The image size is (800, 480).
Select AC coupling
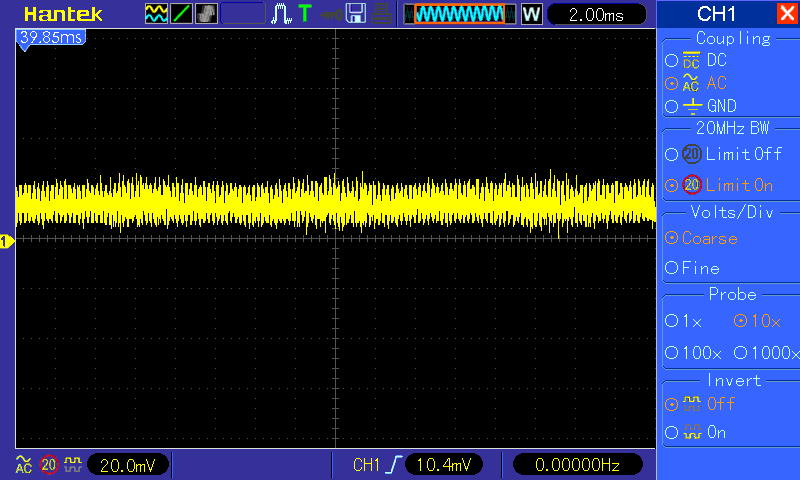point(696,83)
